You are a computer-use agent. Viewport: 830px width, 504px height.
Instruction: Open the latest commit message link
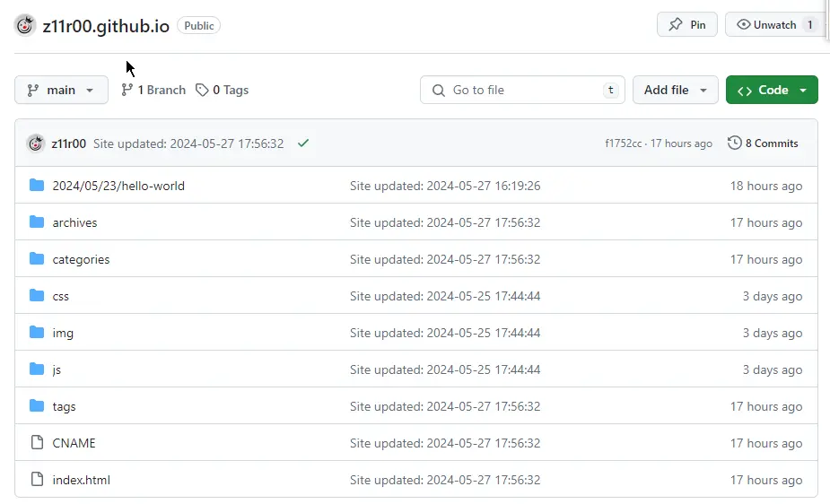[188, 143]
